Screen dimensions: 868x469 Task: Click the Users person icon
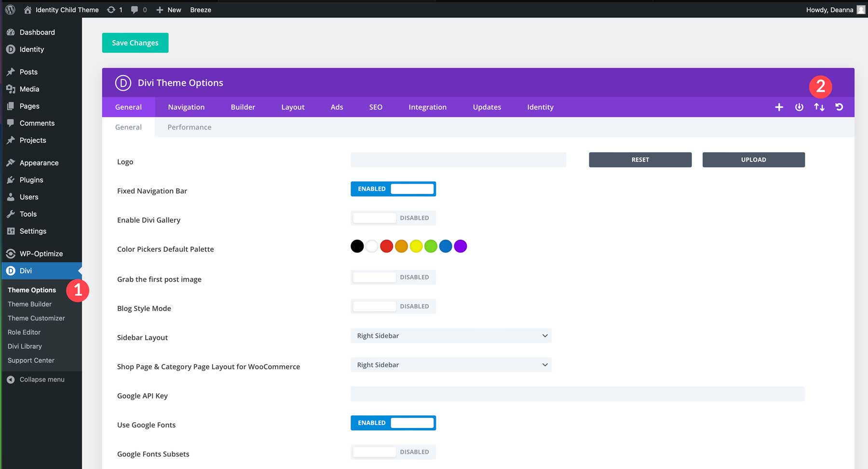(11, 197)
